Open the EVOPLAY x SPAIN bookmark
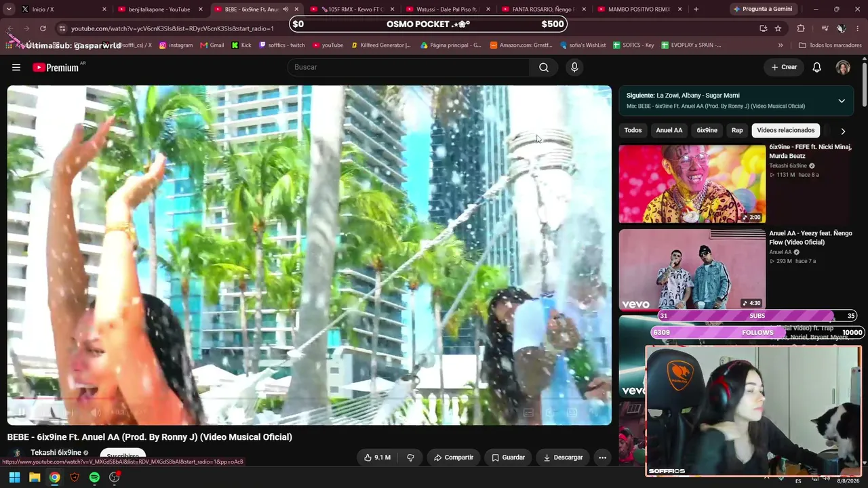This screenshot has height=488, width=868. [x=691, y=45]
